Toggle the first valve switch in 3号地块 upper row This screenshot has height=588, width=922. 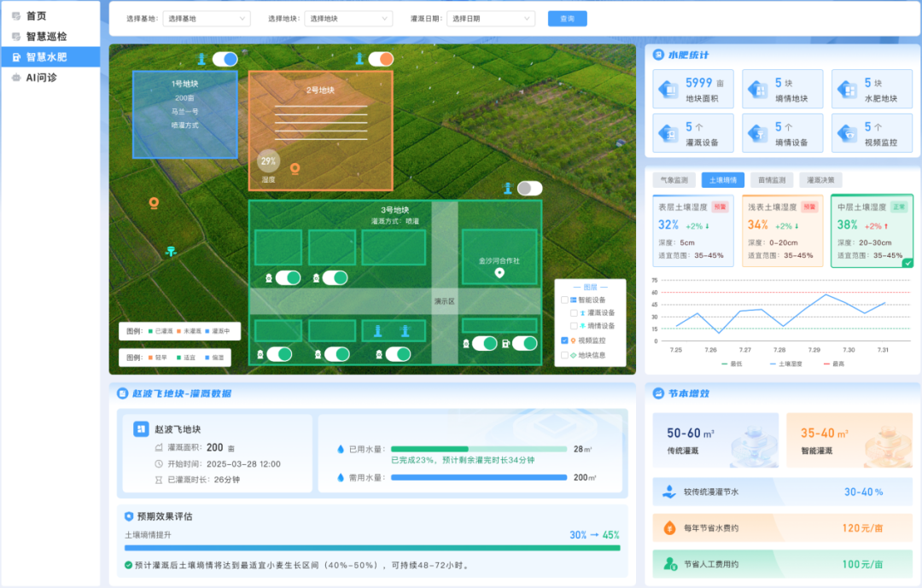click(289, 277)
